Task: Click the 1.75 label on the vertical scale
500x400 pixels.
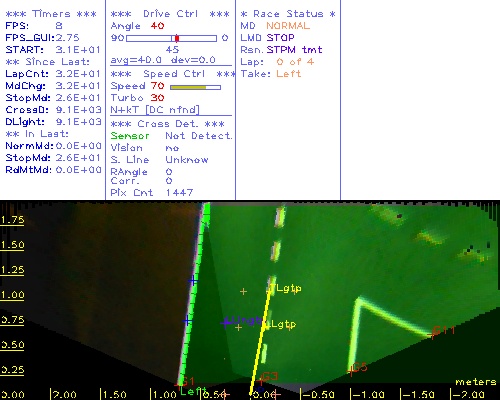Action: [x=12, y=220]
